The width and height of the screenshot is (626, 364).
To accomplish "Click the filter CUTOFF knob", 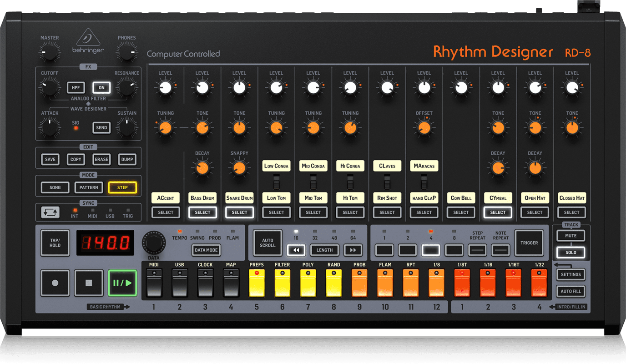I will (50, 88).
